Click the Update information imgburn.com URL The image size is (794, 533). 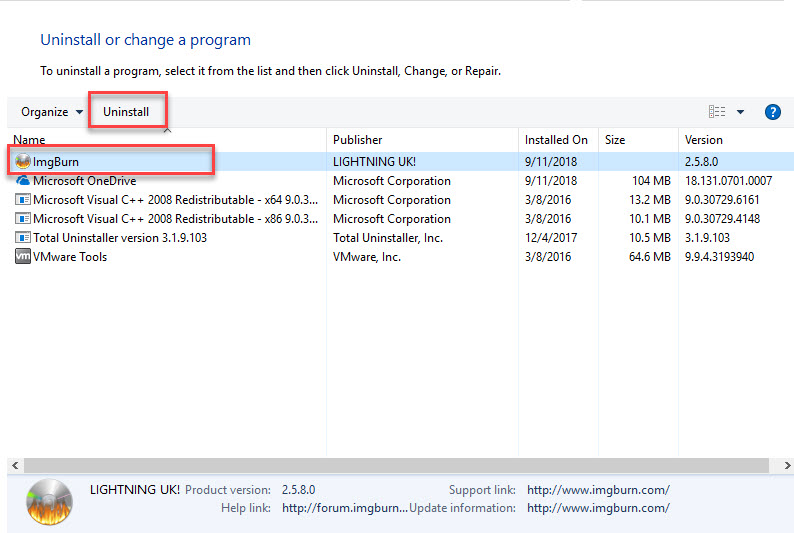(x=598, y=508)
